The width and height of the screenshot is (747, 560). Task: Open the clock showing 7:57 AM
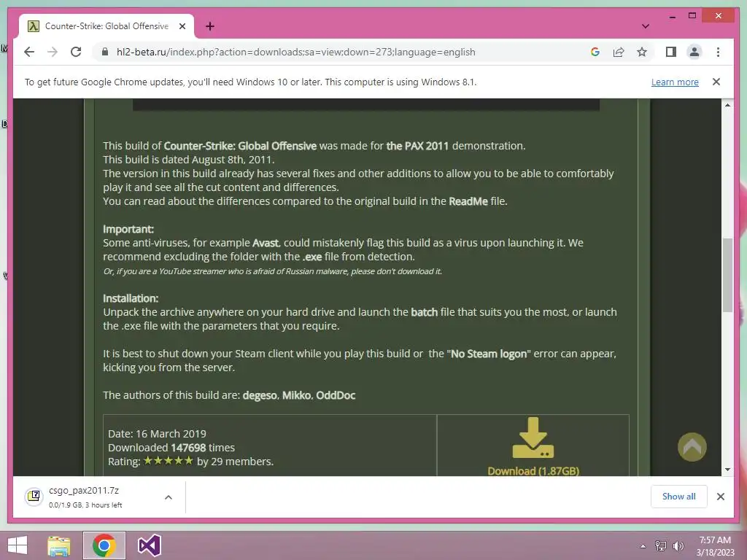[x=715, y=546]
